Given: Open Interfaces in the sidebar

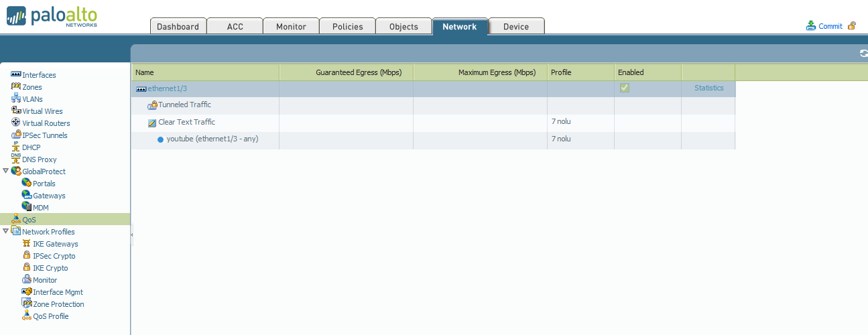Looking at the screenshot, I should [x=40, y=75].
